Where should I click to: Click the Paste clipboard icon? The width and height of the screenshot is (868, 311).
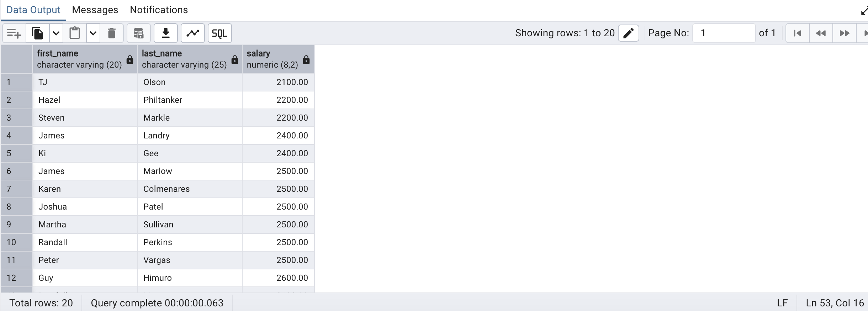click(x=75, y=33)
